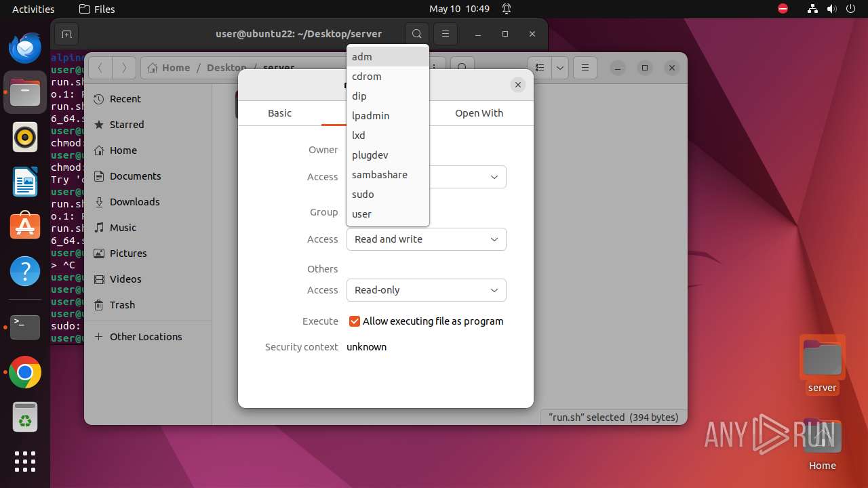This screenshot has width=868, height=488.
Task: Expand the Group access dropdown
Action: click(427, 239)
